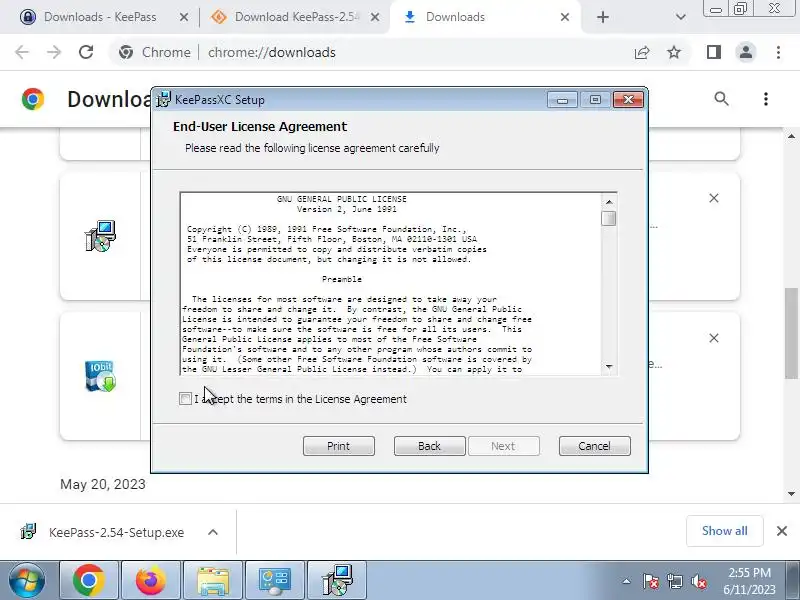Bookmark this page with star
The width and height of the screenshot is (800, 600).
[x=674, y=52]
